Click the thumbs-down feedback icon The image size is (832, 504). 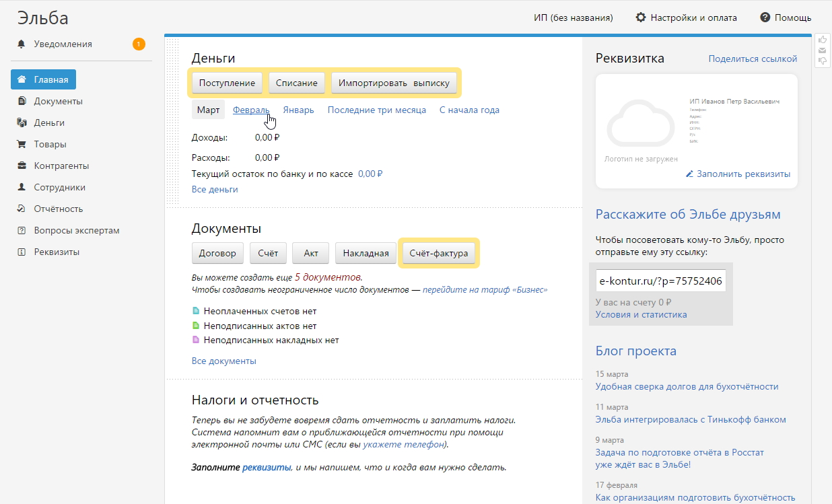(822, 61)
